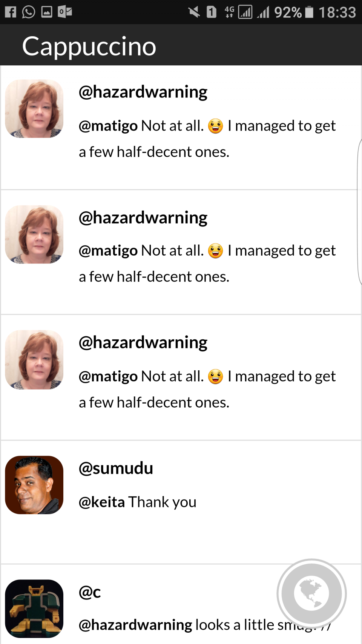Tap the @keita mention in sumudu's post

102,502
